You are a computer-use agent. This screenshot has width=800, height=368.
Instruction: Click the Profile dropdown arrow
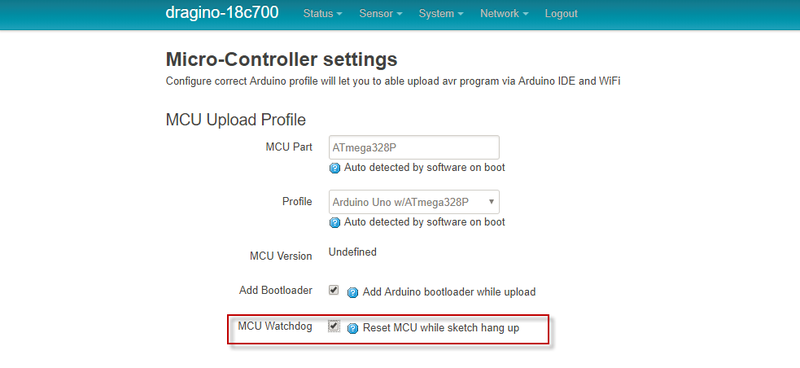(491, 202)
